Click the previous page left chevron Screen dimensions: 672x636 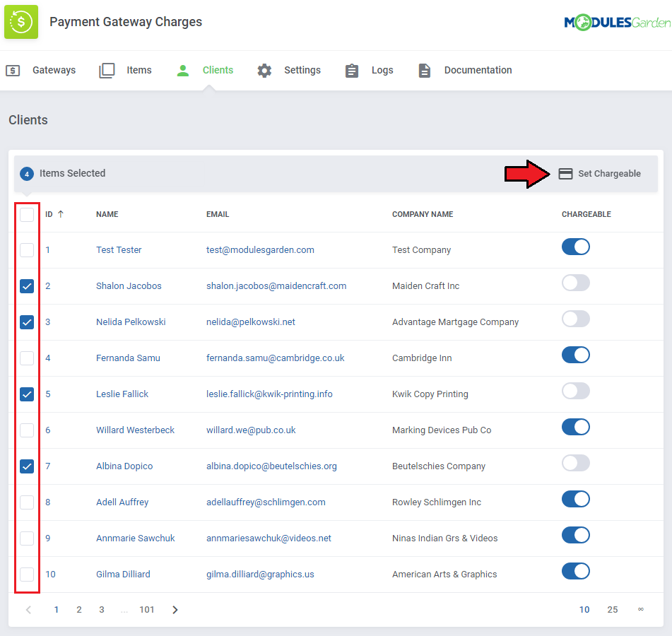pyautogui.click(x=28, y=609)
